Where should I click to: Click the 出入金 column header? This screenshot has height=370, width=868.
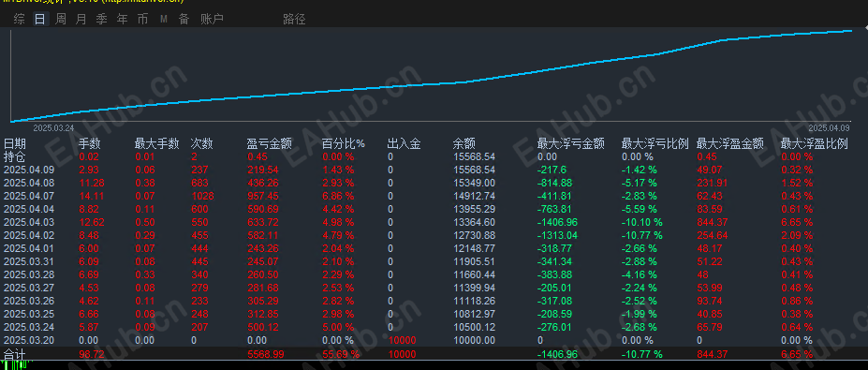405,144
